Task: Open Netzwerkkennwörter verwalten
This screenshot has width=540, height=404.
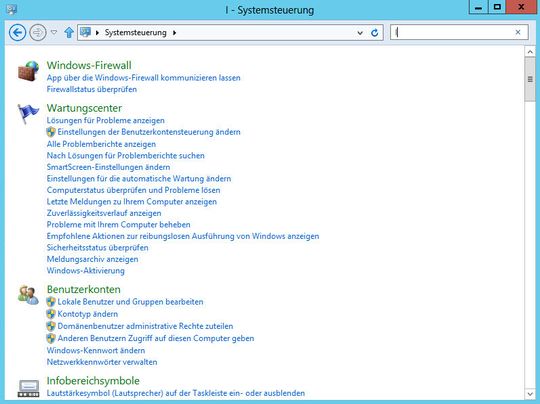Action: 102,362
